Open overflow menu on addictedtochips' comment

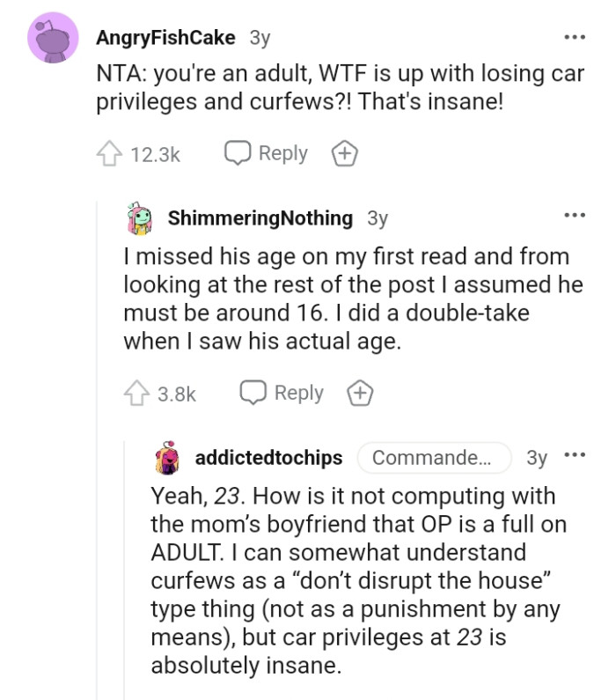click(575, 456)
